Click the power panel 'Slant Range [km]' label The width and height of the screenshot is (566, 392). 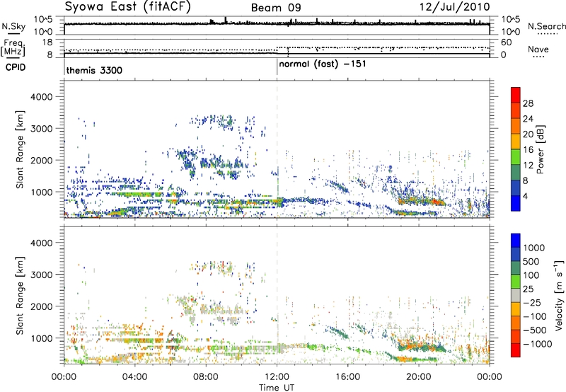coord(20,149)
